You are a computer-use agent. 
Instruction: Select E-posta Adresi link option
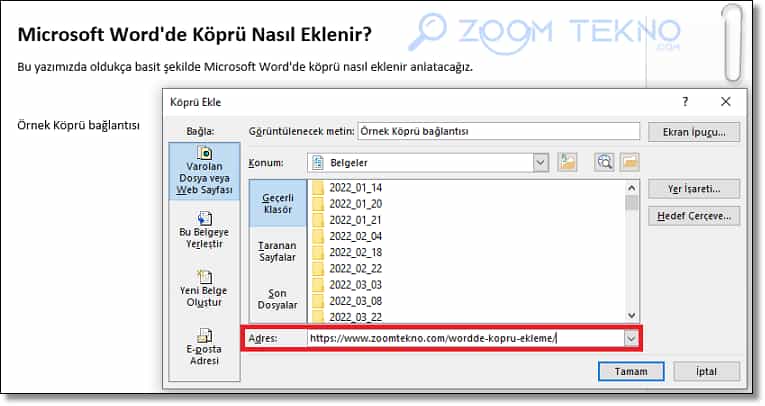(204, 347)
